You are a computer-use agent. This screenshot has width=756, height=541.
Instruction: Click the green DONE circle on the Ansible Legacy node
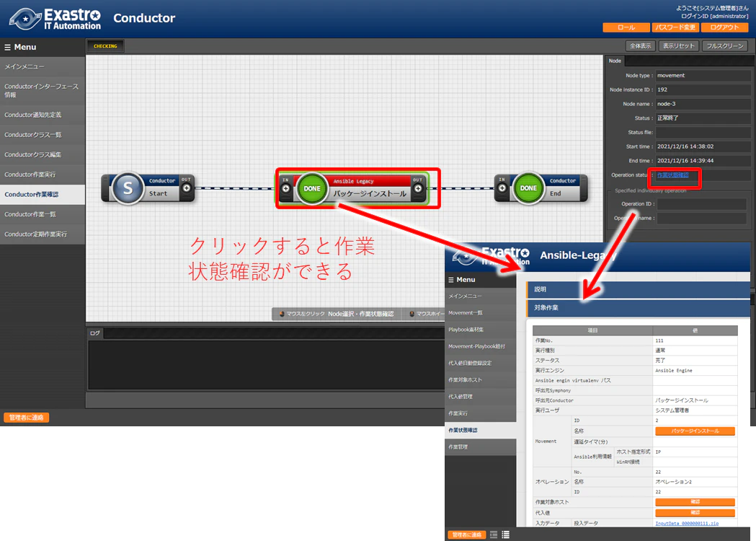312,189
